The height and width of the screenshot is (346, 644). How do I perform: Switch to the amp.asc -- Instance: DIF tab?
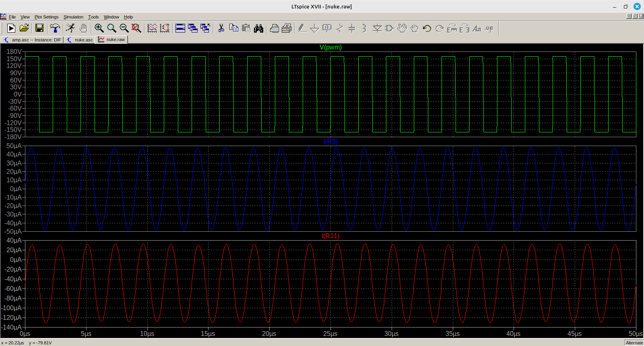point(32,40)
